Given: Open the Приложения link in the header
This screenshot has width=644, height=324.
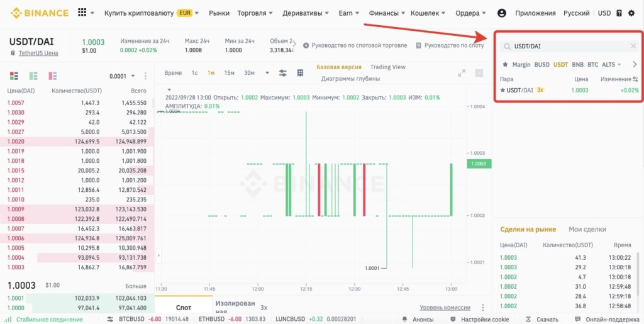Looking at the screenshot, I should 535,13.
